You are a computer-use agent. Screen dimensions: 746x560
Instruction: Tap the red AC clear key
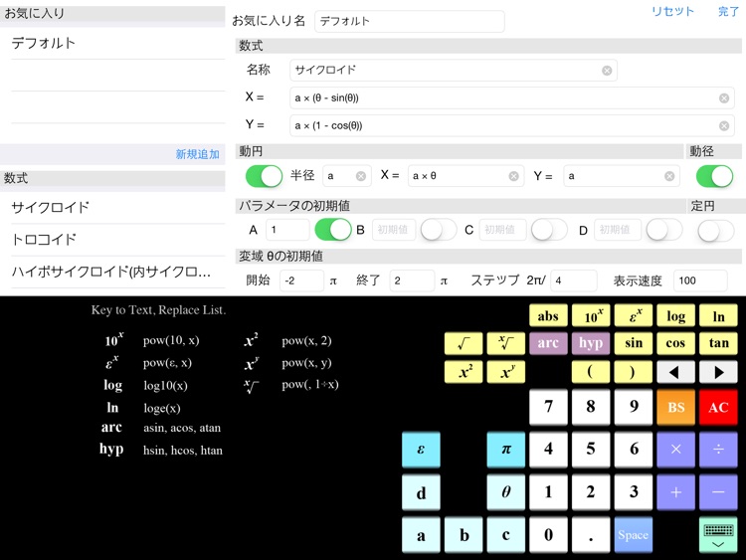click(718, 407)
